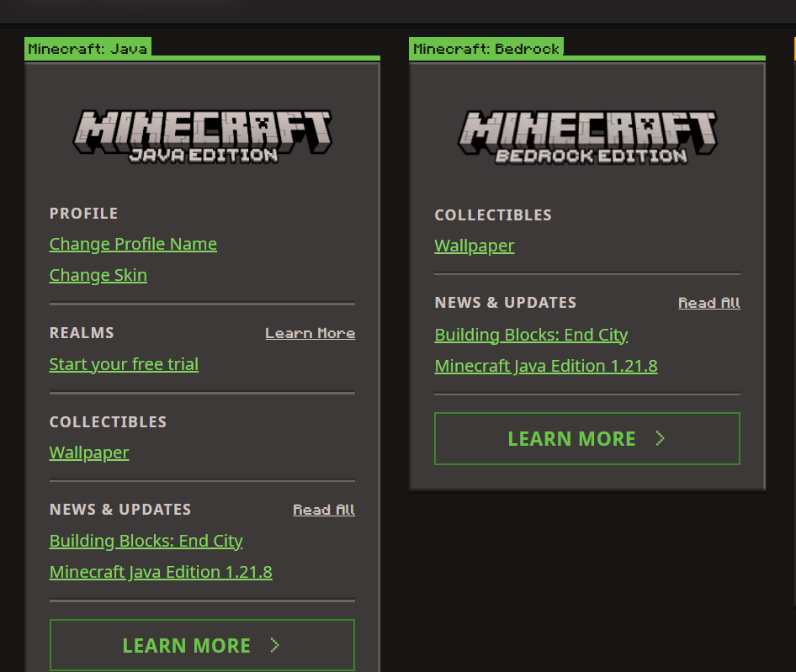796x672 pixels.
Task: Click the COLLECTIBLES heading in Bedrock card
Action: tap(493, 215)
